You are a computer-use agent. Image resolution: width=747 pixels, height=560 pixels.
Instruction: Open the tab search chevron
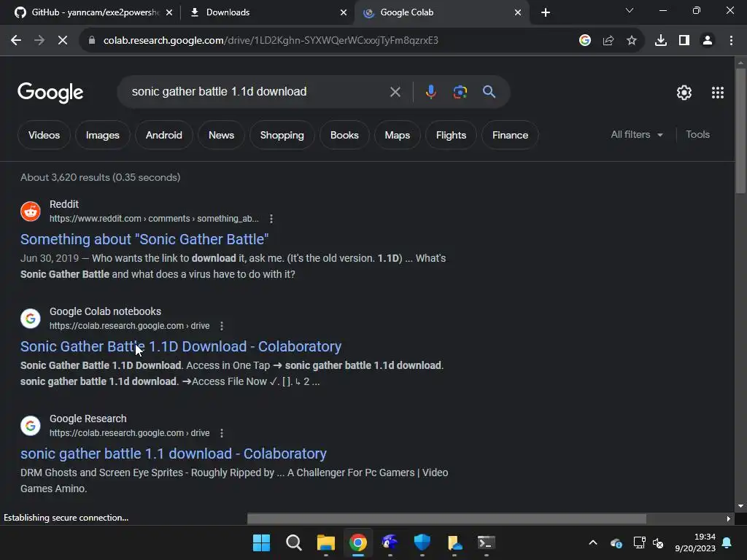coord(630,10)
